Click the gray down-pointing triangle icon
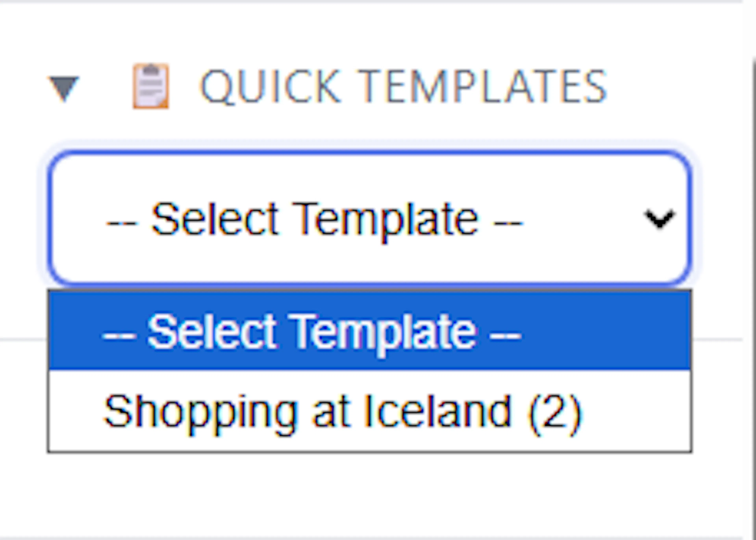 tap(64, 89)
